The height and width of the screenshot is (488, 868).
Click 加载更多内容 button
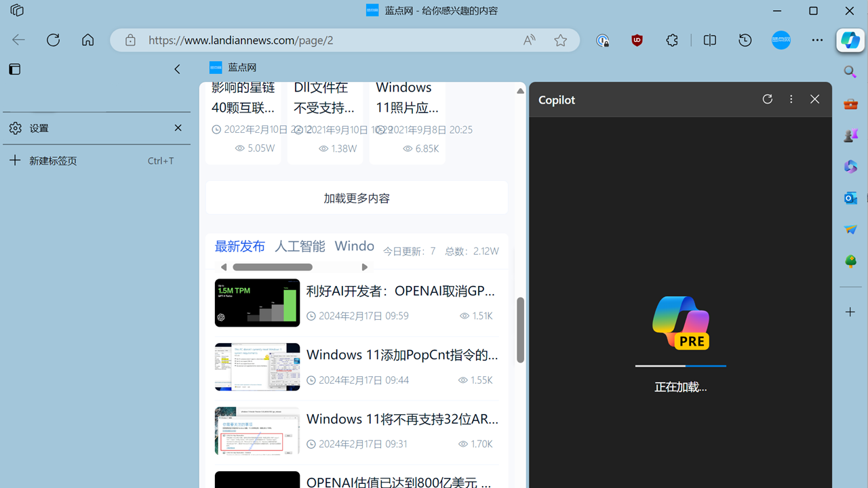point(357,198)
